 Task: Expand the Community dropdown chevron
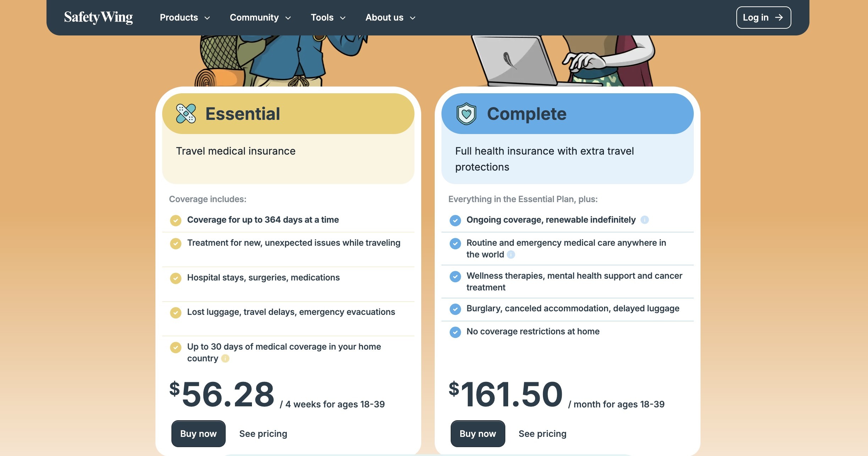click(x=288, y=18)
